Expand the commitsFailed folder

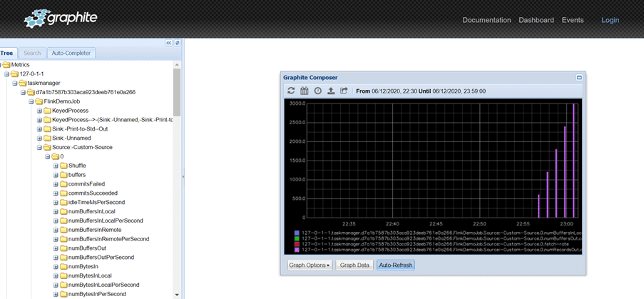pyautogui.click(x=56, y=184)
